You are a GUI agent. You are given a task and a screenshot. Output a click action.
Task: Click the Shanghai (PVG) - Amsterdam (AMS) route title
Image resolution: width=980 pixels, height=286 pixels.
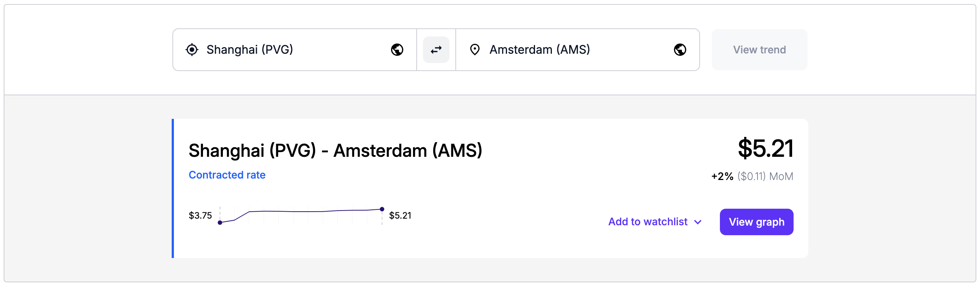(x=336, y=151)
